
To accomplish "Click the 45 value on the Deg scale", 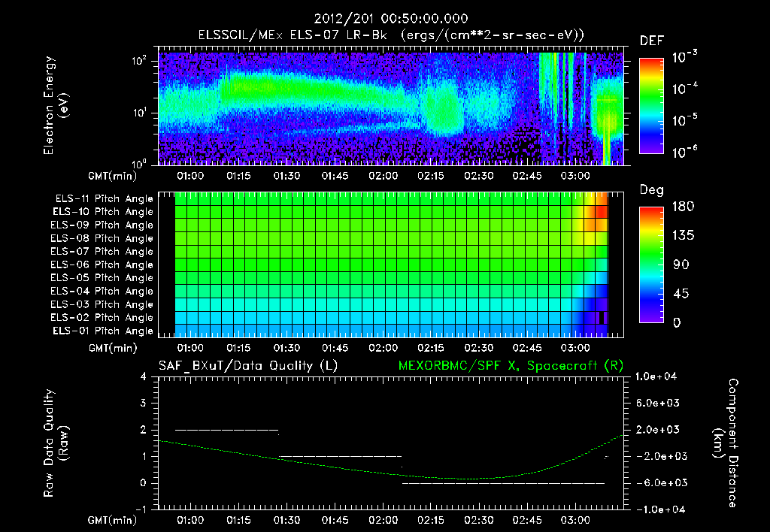I will (x=681, y=294).
